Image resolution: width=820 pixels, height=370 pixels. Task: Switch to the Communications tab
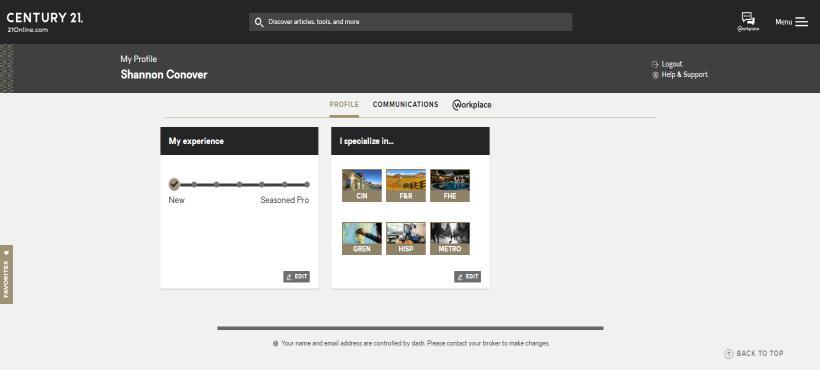click(x=405, y=105)
